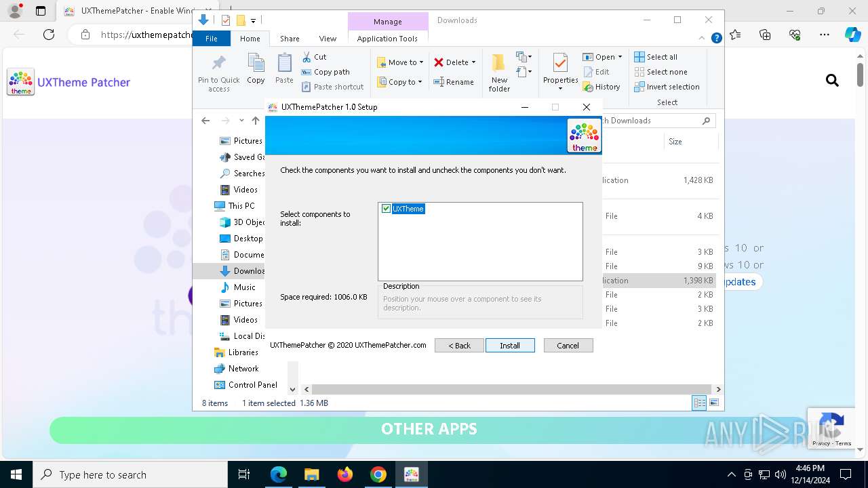Click Rename in Explorer ribbon

tap(454, 82)
